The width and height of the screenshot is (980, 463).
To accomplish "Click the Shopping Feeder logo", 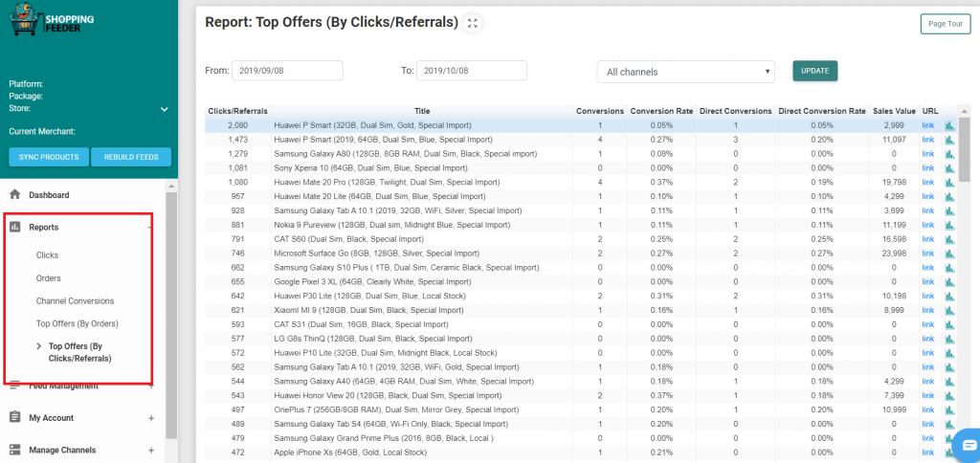I will 50,19.
